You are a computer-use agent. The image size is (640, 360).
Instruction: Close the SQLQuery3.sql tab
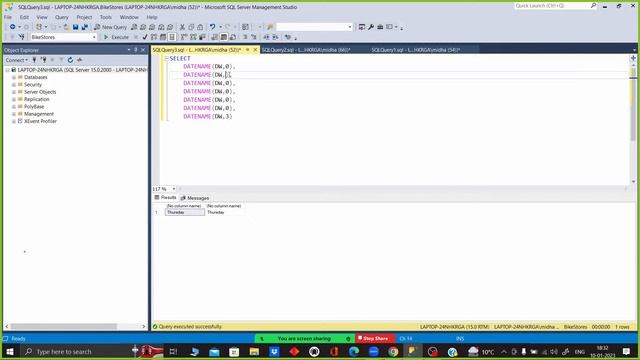(256, 50)
